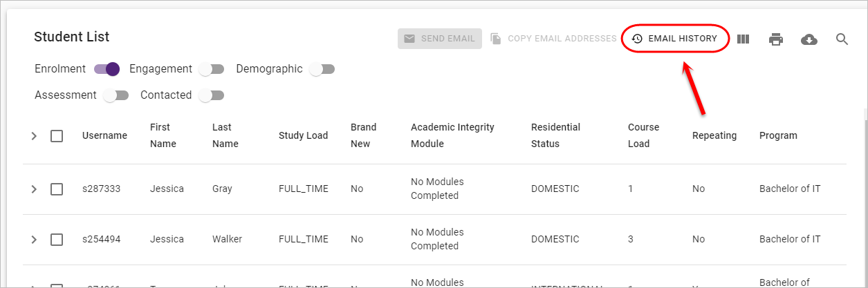Expand row for Jessica Gray
This screenshot has width=868, height=288.
pos(34,189)
